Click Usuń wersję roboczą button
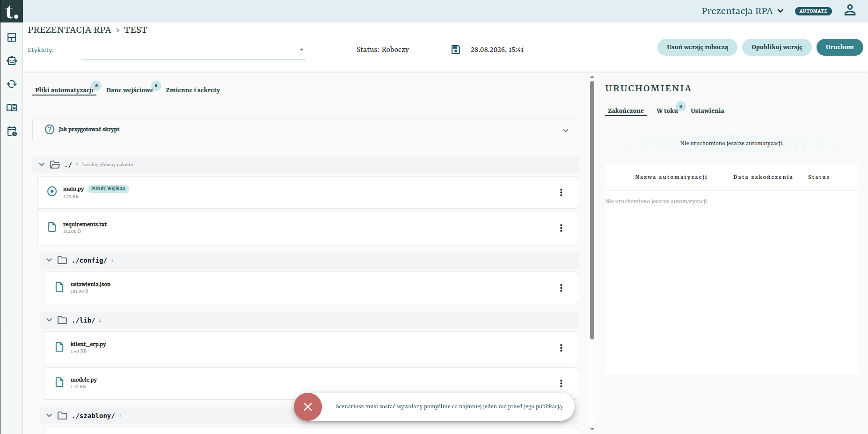 coord(697,47)
